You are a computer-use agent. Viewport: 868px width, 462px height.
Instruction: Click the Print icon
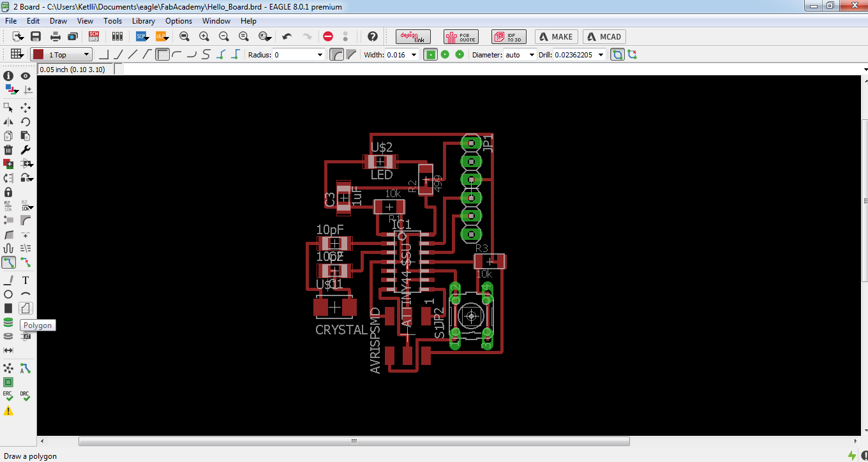click(56, 36)
